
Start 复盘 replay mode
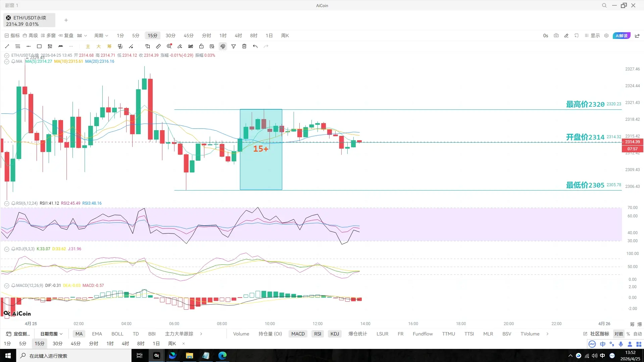(66, 36)
